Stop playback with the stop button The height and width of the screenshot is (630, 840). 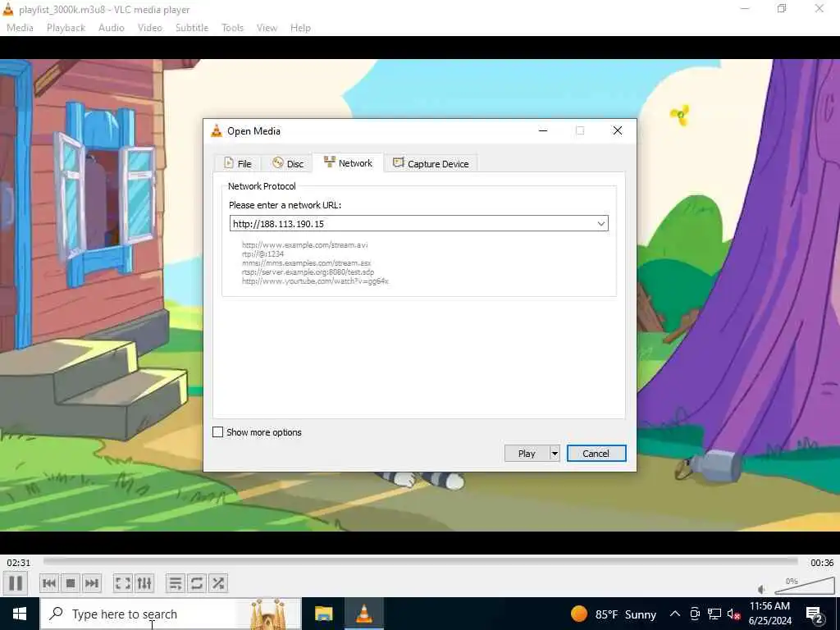click(x=71, y=583)
